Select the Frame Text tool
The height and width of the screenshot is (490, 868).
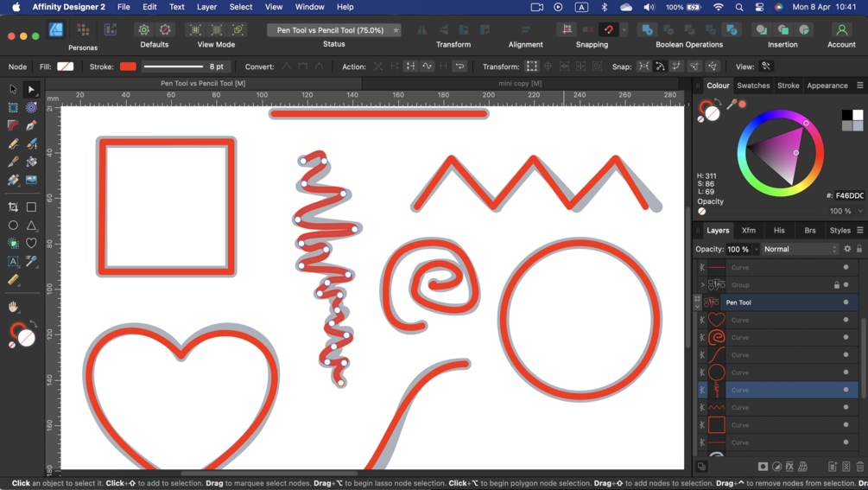tap(13, 261)
